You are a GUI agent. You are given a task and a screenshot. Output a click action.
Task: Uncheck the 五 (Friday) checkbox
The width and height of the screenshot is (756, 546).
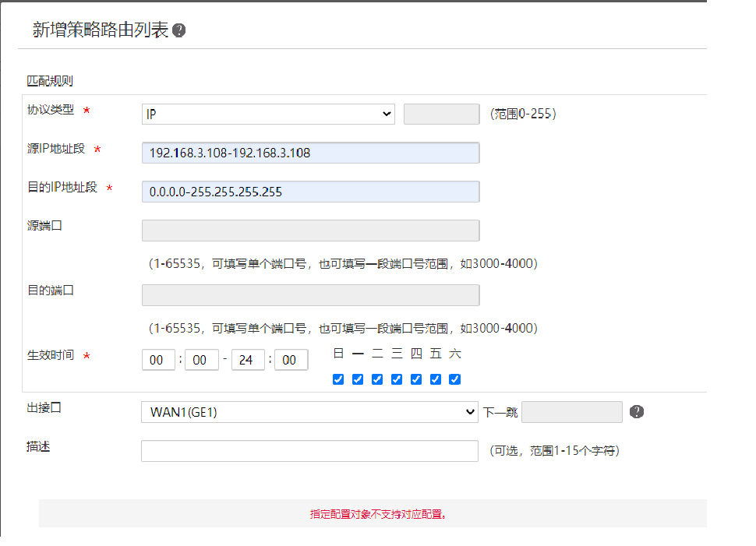436,379
